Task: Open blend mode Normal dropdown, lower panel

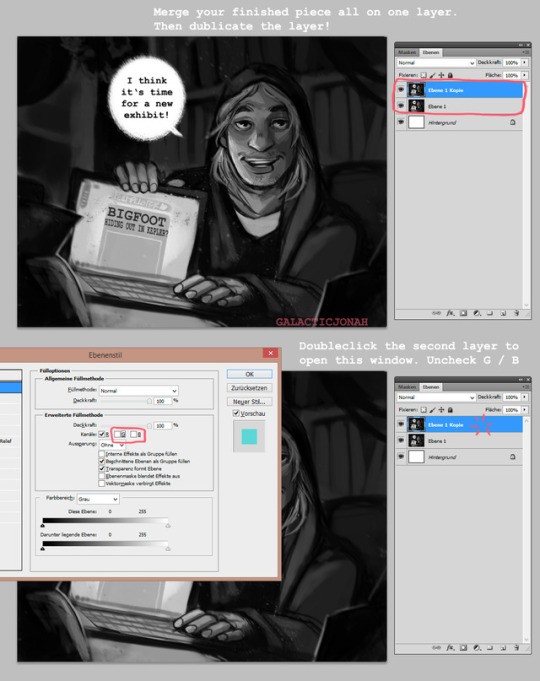Action: 436,397
